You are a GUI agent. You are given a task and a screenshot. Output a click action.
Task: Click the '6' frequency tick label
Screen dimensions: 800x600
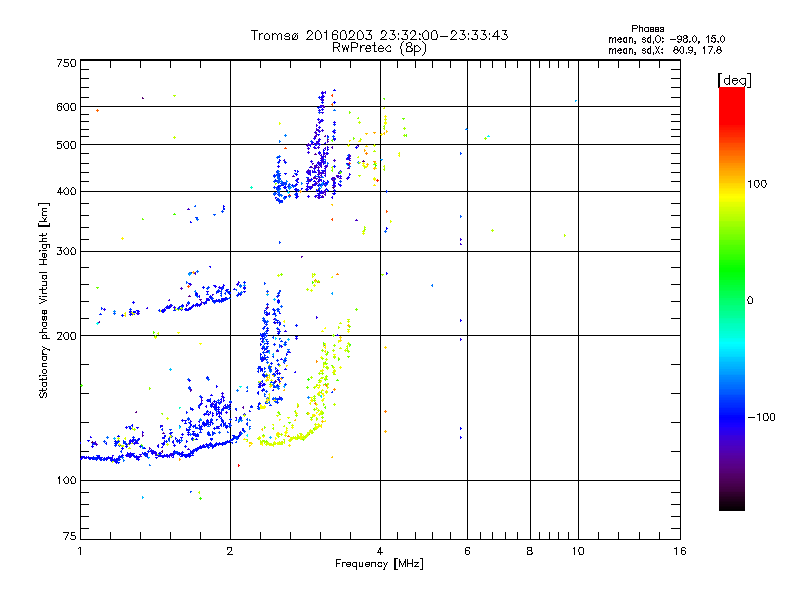[467, 551]
